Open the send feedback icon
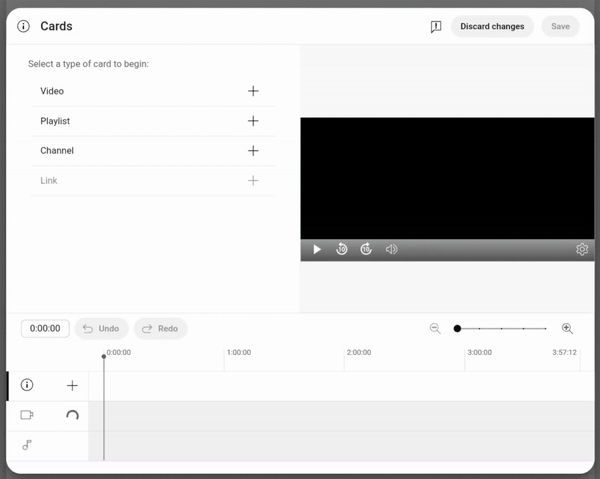The image size is (600, 479). (436, 26)
